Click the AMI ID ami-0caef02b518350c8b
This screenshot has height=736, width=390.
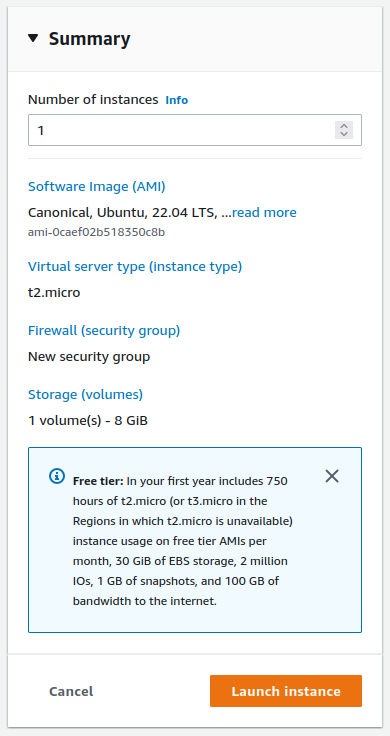coord(97,232)
